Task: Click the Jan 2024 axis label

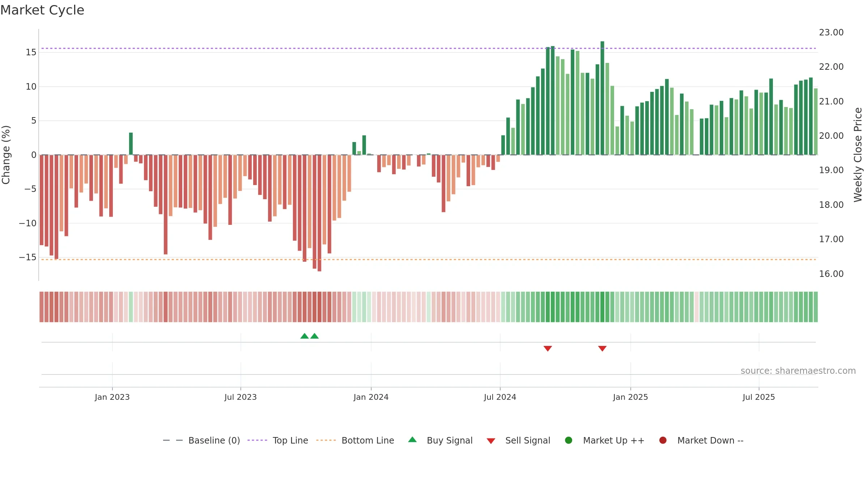Action: (x=371, y=397)
